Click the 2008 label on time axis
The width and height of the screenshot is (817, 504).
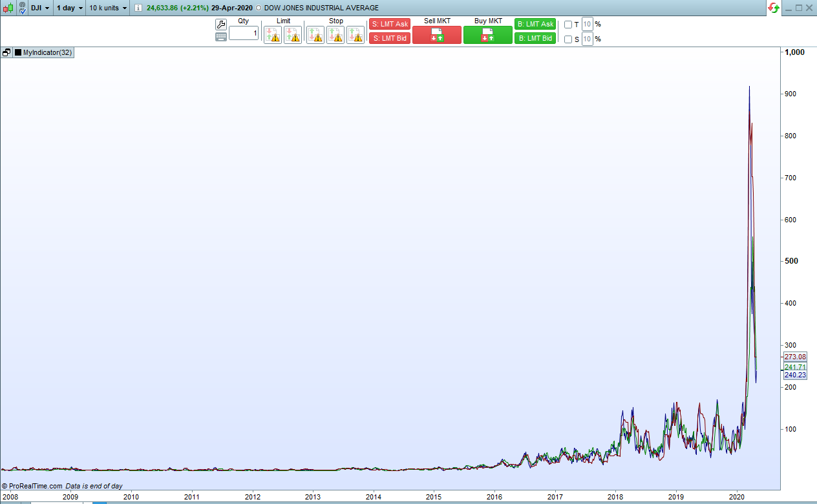click(x=10, y=497)
